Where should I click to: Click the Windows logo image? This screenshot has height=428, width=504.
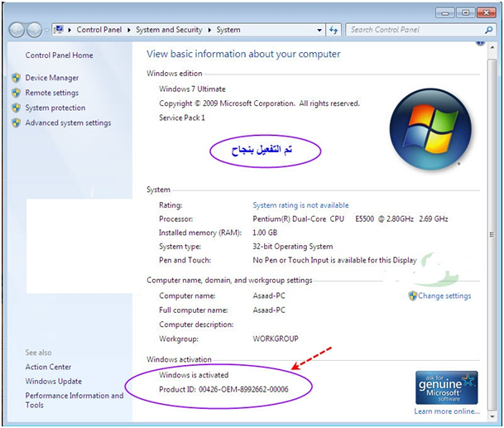point(430,130)
